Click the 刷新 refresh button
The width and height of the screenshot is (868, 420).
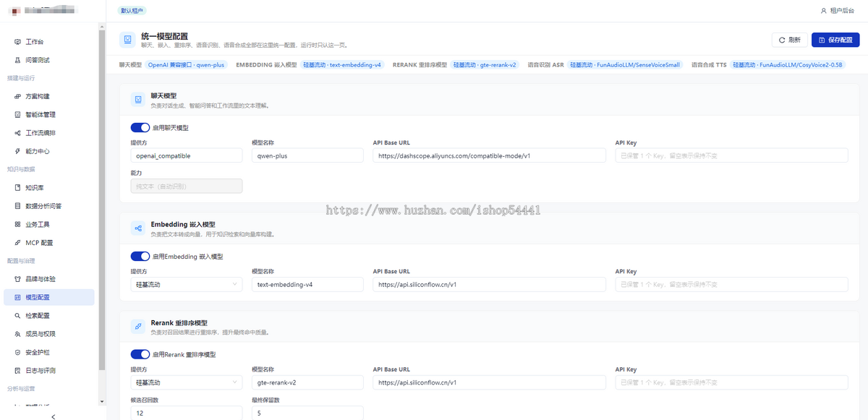coord(789,40)
